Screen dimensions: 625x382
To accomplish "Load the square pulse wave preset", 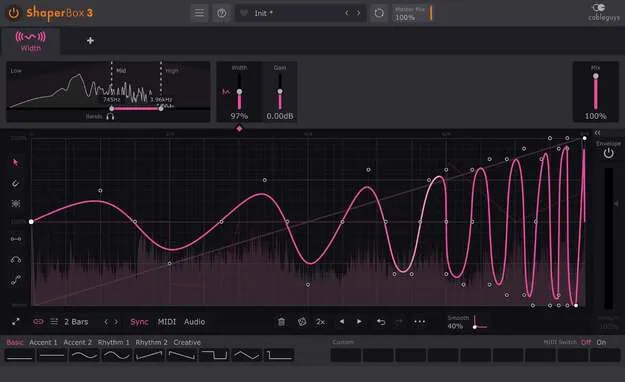I will click(214, 355).
